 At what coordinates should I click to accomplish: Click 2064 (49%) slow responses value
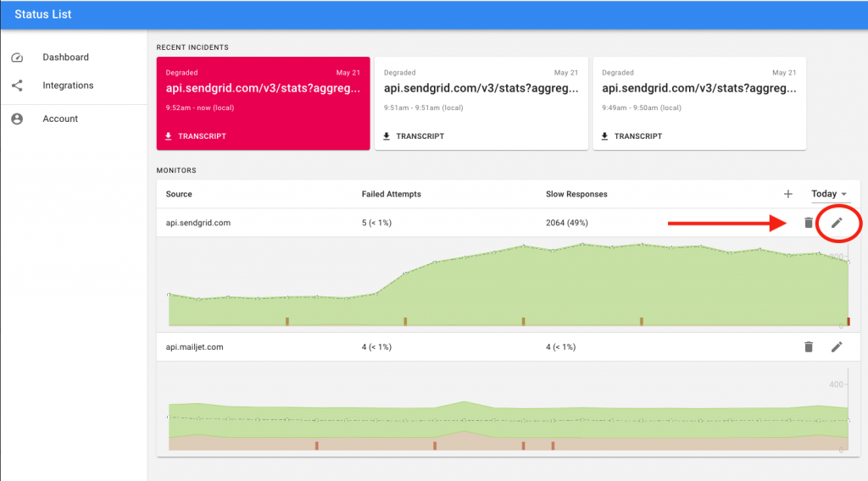point(567,223)
